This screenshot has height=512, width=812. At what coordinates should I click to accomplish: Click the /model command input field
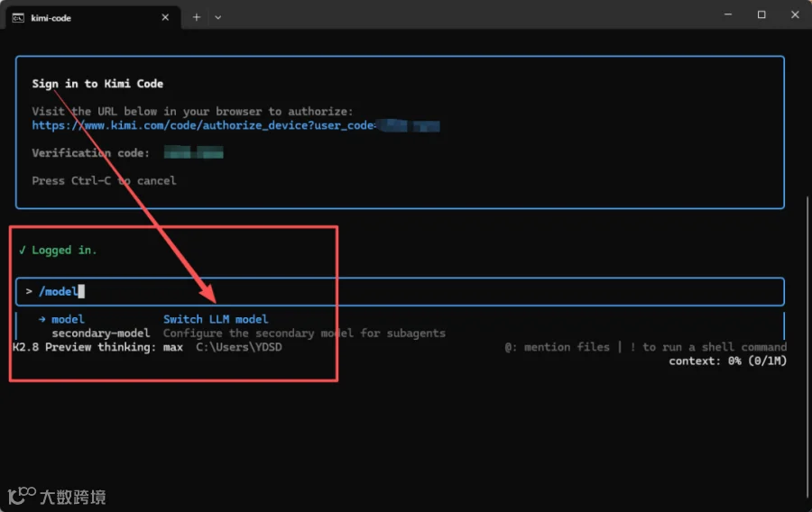(400, 292)
